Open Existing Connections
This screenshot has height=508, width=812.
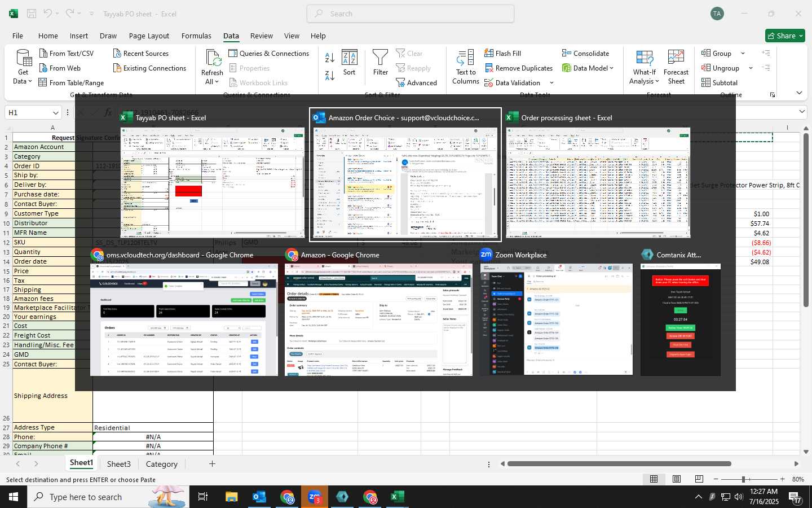149,68
